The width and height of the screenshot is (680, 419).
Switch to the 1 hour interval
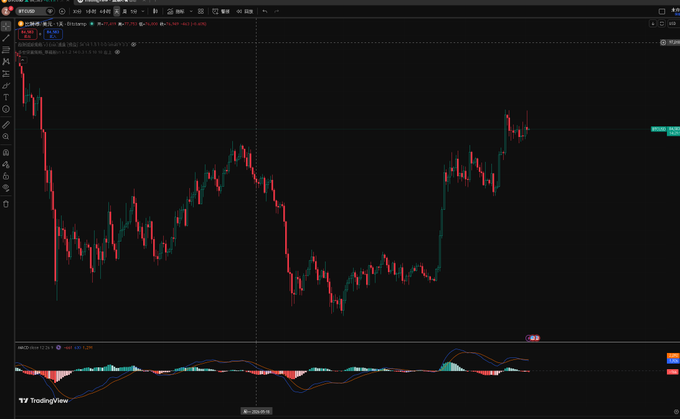[x=91, y=11]
